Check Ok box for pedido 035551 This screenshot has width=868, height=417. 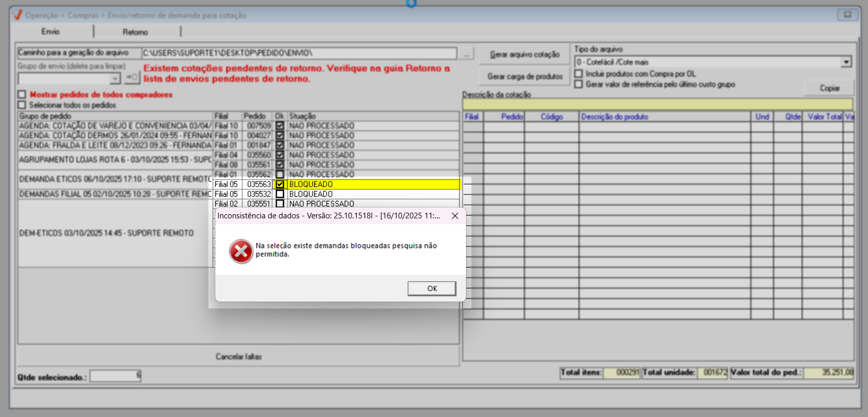coord(280,204)
